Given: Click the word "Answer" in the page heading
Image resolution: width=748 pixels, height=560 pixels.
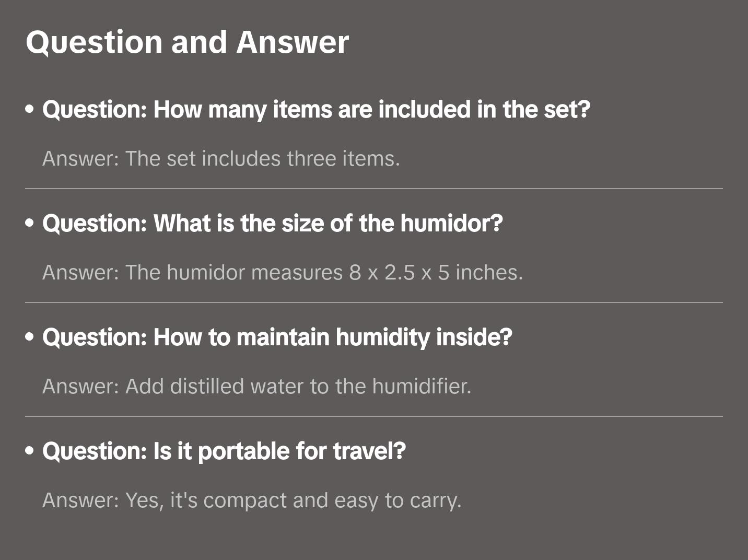Looking at the screenshot, I should pyautogui.click(x=293, y=42).
